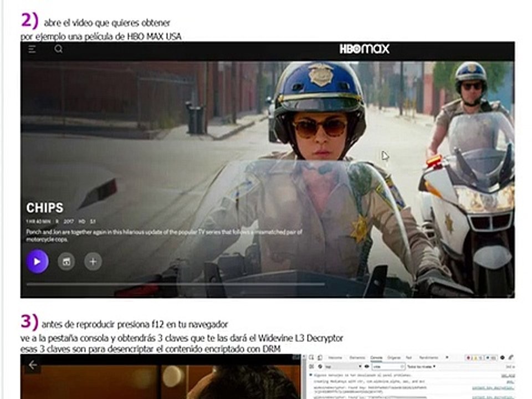The height and width of the screenshot is (399, 532).
Task: Click the red error counter in DevTools
Action: coord(469,358)
